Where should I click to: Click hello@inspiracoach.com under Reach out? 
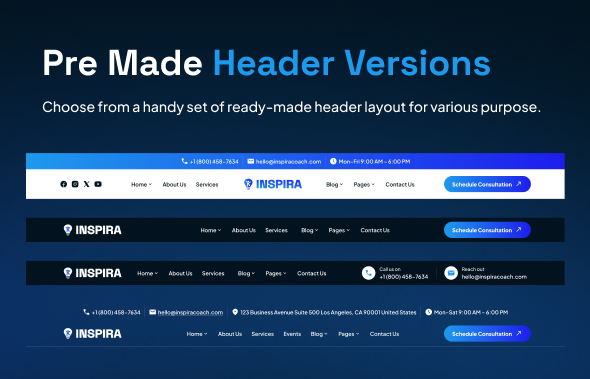[494, 277]
